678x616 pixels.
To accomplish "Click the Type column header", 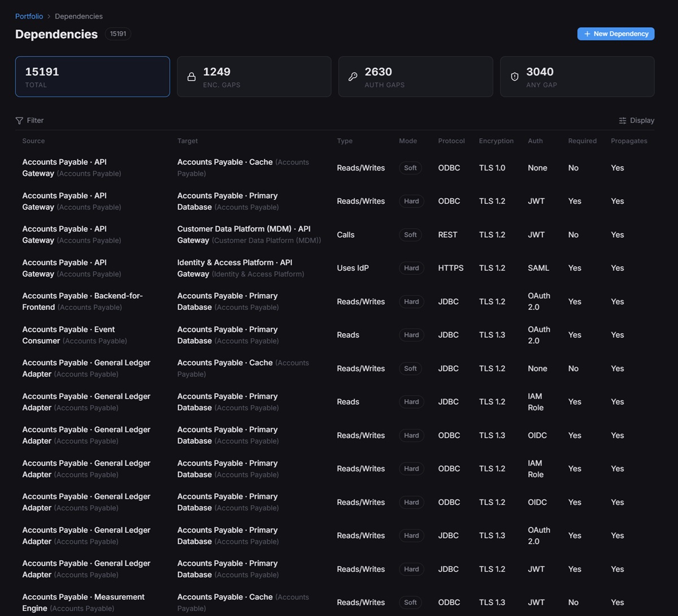I will coord(345,141).
